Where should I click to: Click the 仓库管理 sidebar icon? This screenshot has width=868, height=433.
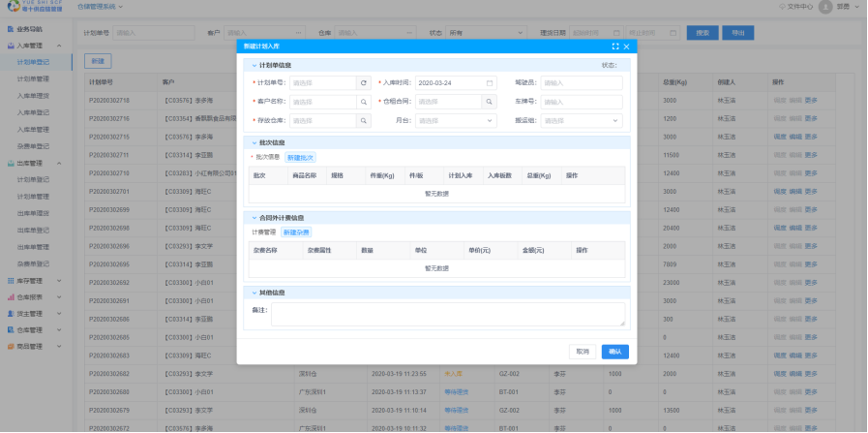point(11,330)
